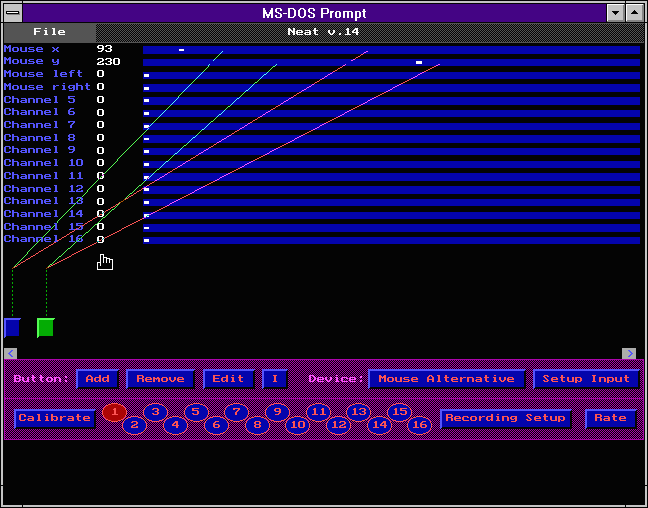Maximize the MS-DOS Prompt window
Screen dimensions: 648x508
click(634, 13)
